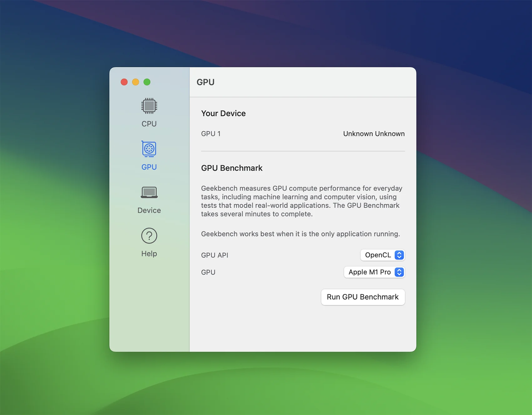Switch to the CPU sidebar label
Image resolution: width=532 pixels, height=415 pixels.
click(149, 124)
